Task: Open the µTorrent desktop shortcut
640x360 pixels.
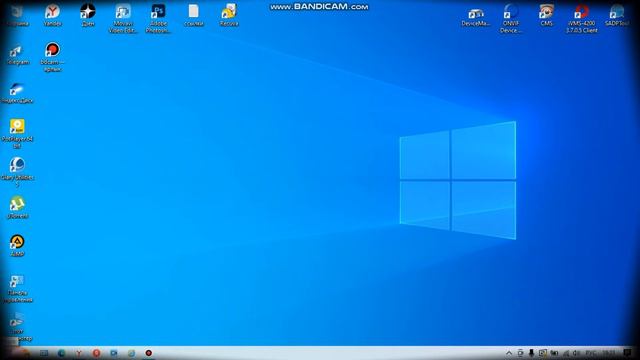Action: click(x=17, y=207)
